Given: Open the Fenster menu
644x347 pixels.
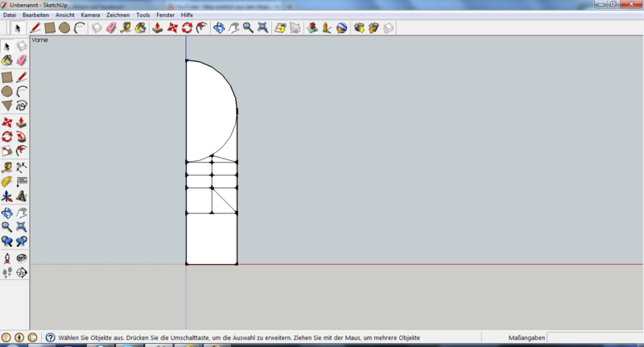Looking at the screenshot, I should (166, 15).
